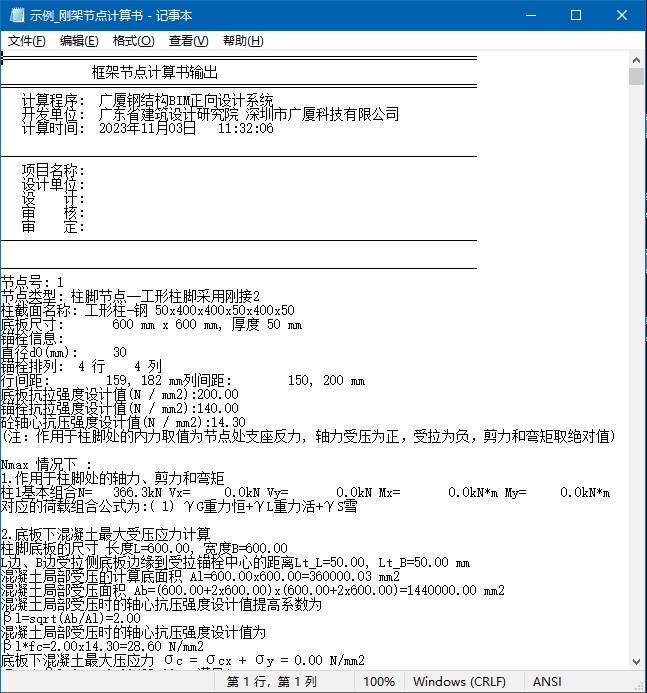The width and height of the screenshot is (647, 693).
Task: Click the line containing Al=600.00x600.00
Action: coord(200,577)
